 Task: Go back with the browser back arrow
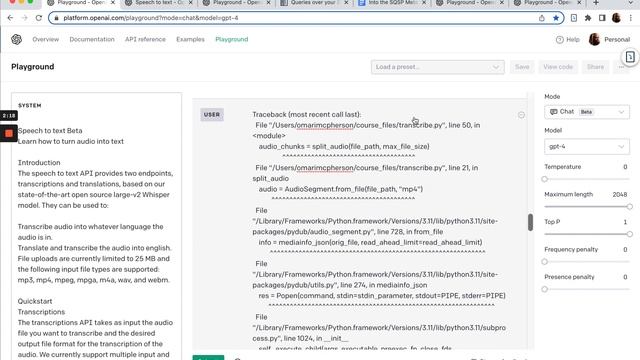[10, 18]
